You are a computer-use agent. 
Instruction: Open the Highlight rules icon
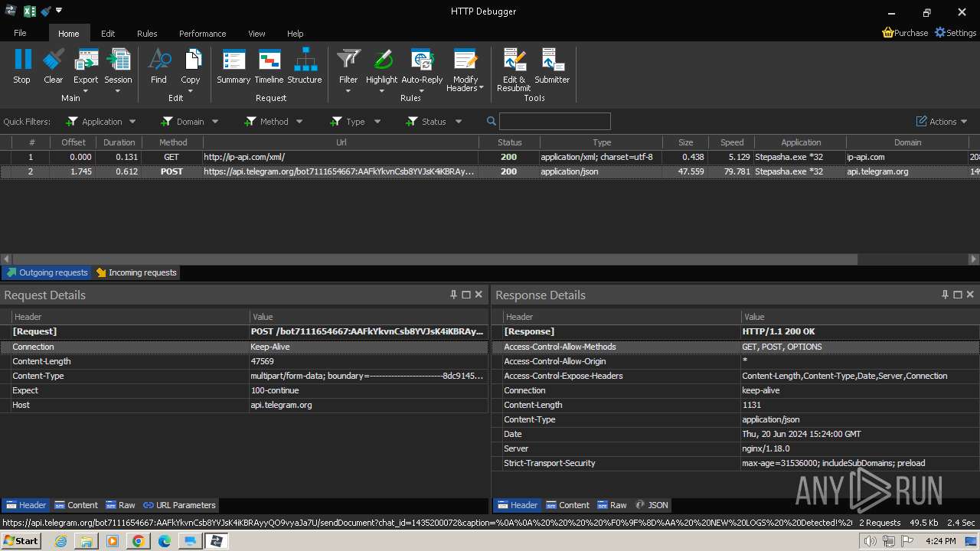(382, 60)
